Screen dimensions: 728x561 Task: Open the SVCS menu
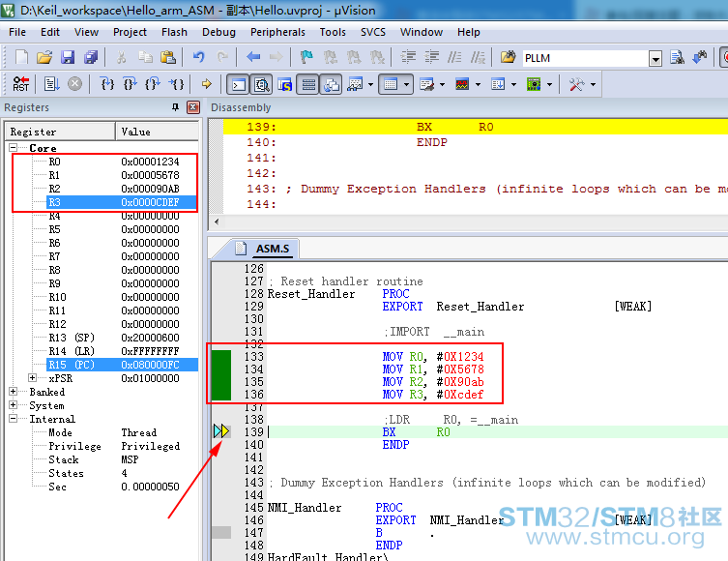(x=373, y=32)
